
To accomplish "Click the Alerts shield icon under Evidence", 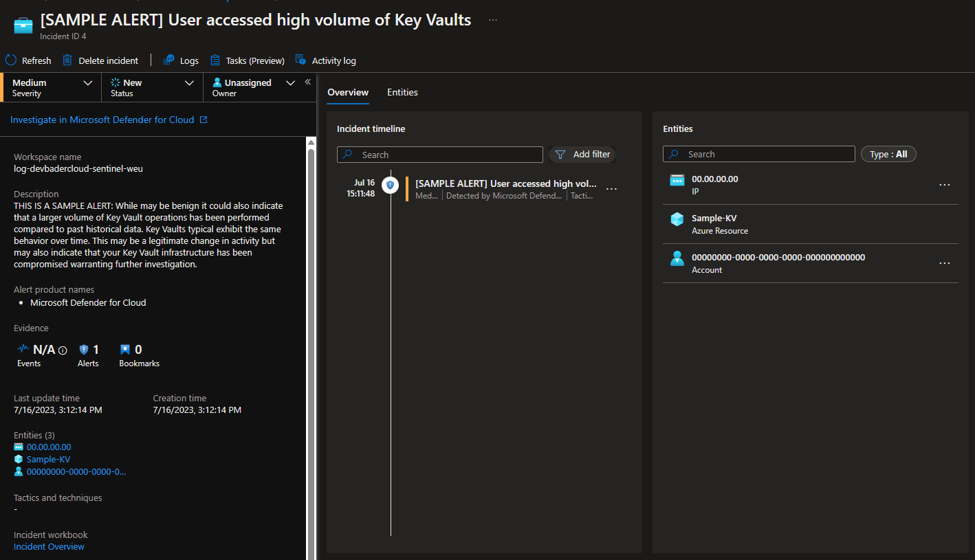I will click(84, 349).
